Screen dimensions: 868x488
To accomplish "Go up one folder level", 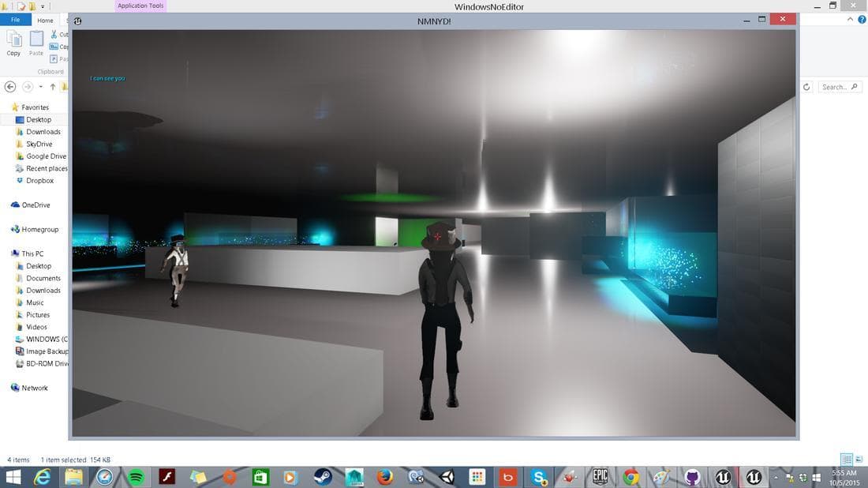I will (53, 87).
